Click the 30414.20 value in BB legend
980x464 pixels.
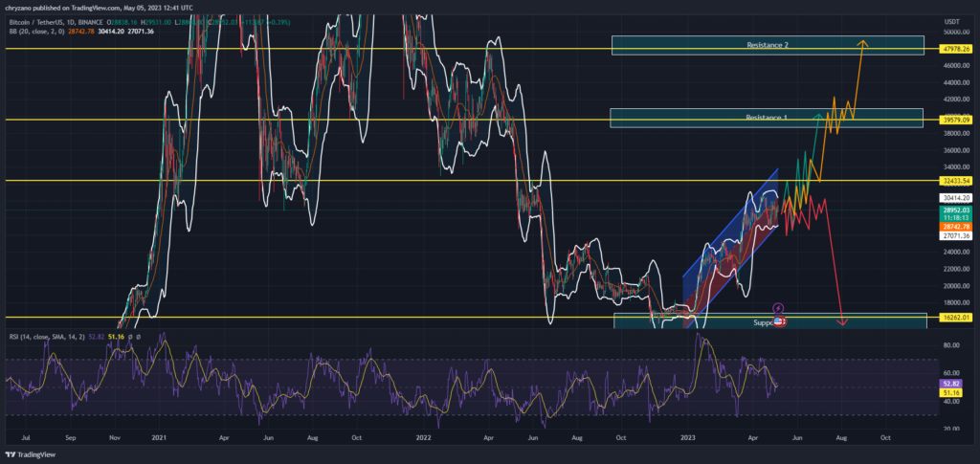click(x=113, y=32)
